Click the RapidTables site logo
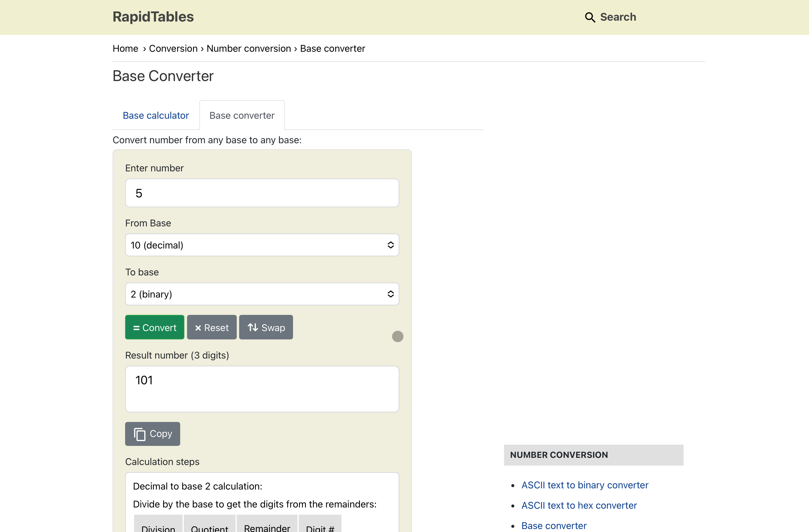The width and height of the screenshot is (809, 532). (x=153, y=17)
